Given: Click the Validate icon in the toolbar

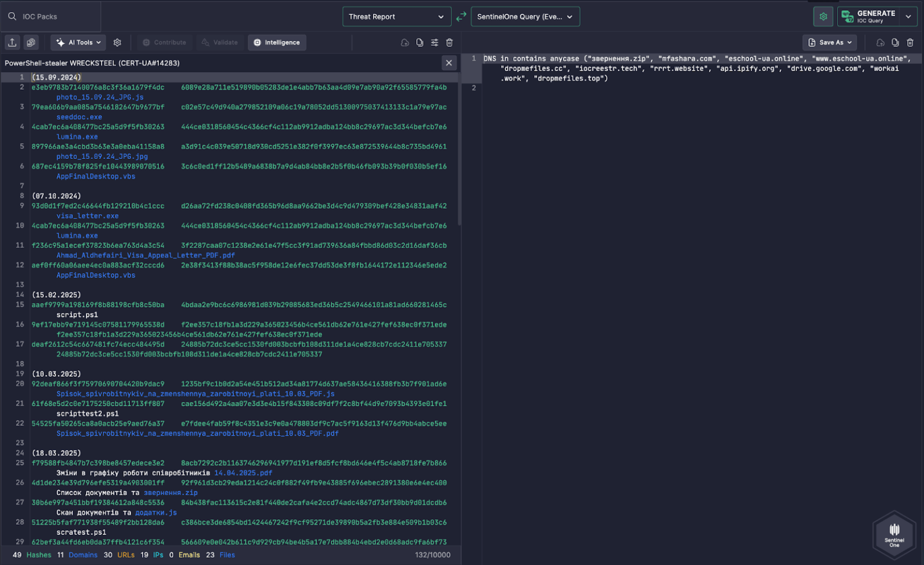Looking at the screenshot, I should pyautogui.click(x=205, y=42).
